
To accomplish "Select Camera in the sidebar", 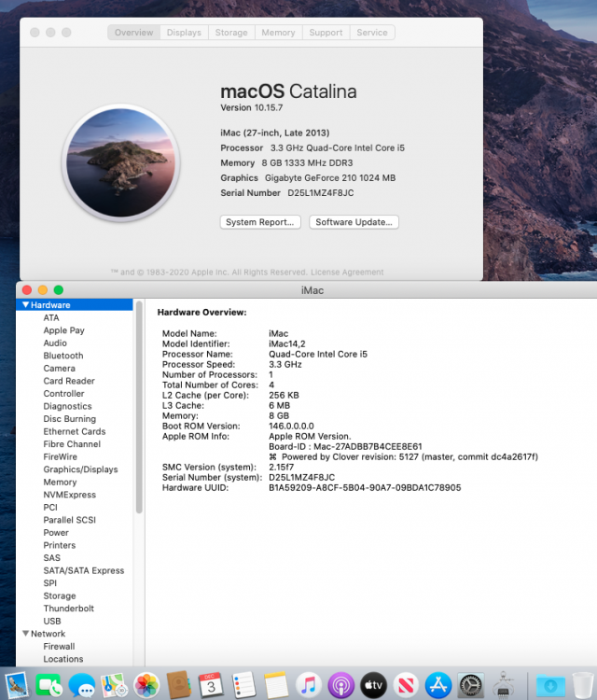I will (60, 369).
